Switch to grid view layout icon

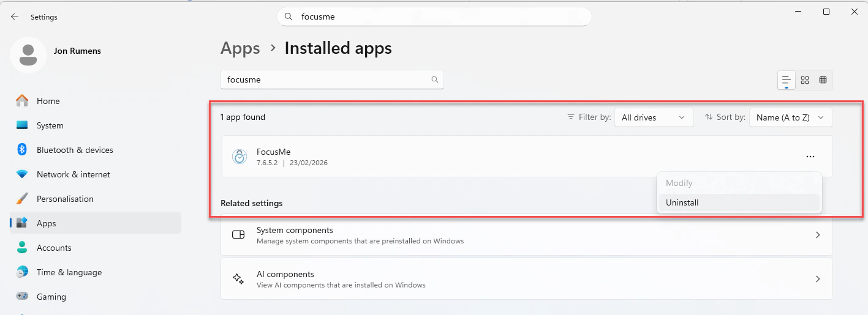click(x=805, y=80)
